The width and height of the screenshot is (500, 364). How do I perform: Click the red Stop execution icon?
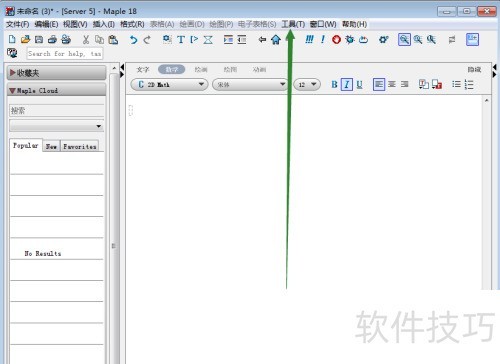pyautogui.click(x=336, y=40)
